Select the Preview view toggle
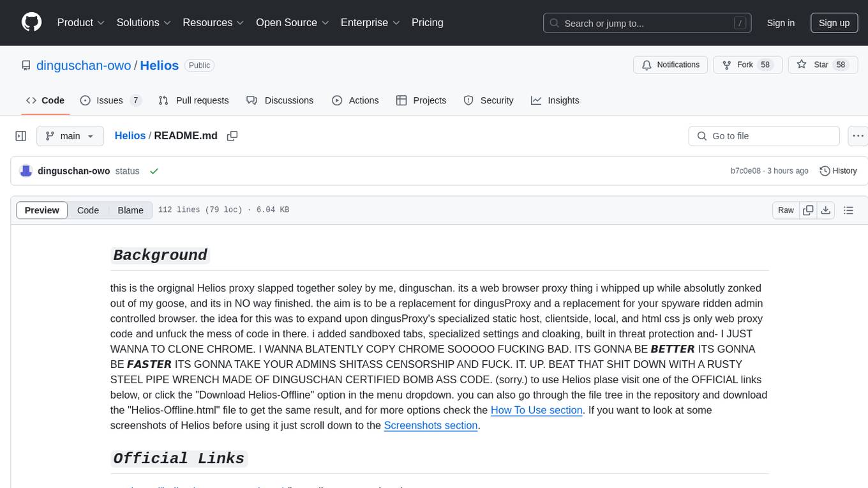 point(42,210)
